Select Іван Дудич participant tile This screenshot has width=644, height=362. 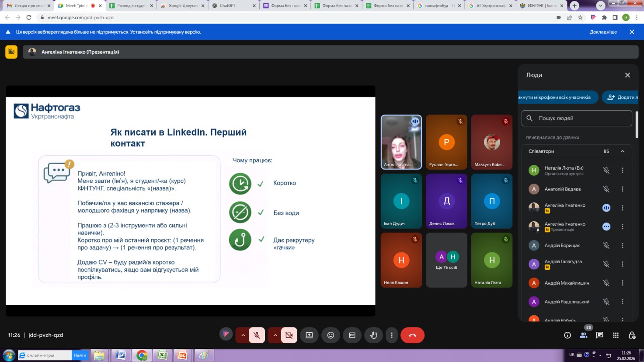click(x=401, y=201)
